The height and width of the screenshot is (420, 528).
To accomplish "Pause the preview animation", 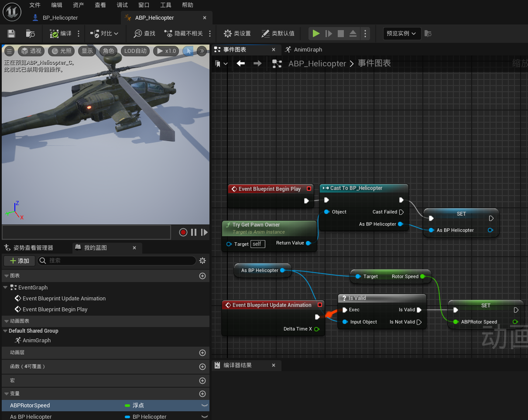I will coord(194,232).
